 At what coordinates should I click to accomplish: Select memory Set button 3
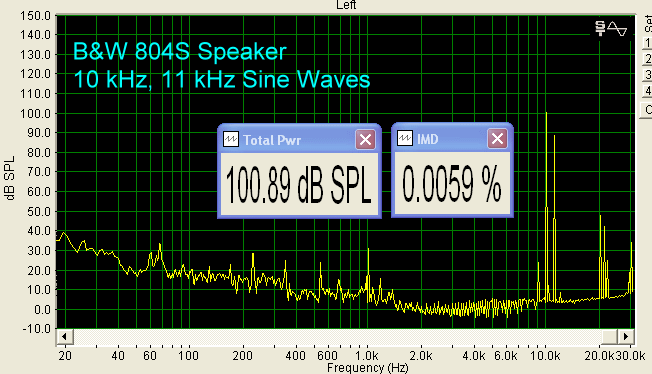pos(647,75)
